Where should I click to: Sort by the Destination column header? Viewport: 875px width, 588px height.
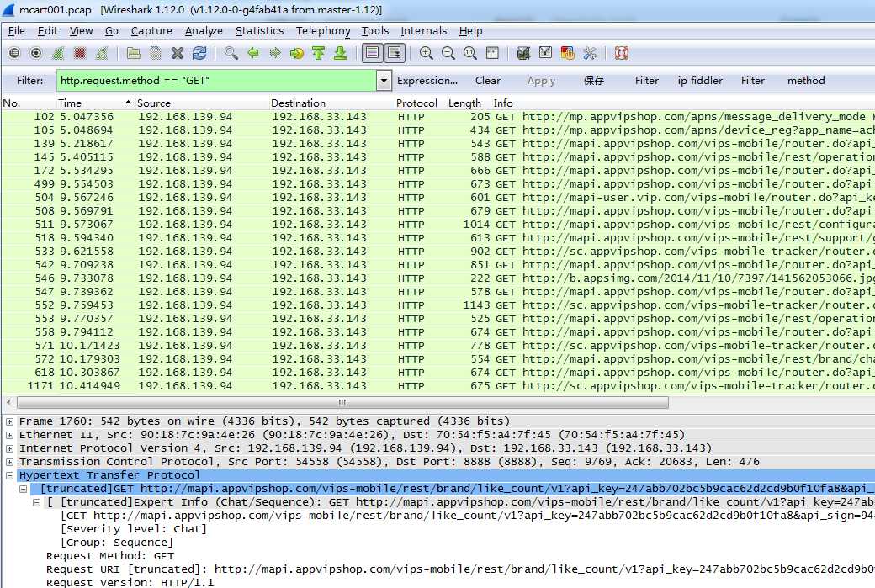tap(331, 103)
